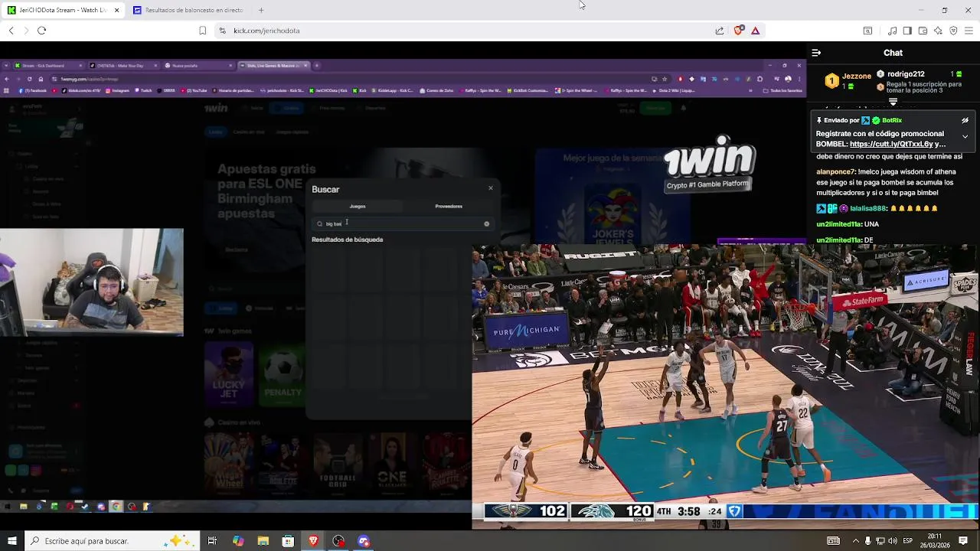Close the Buscar dialog
Viewport: 980px width, 551px height.
coord(491,188)
